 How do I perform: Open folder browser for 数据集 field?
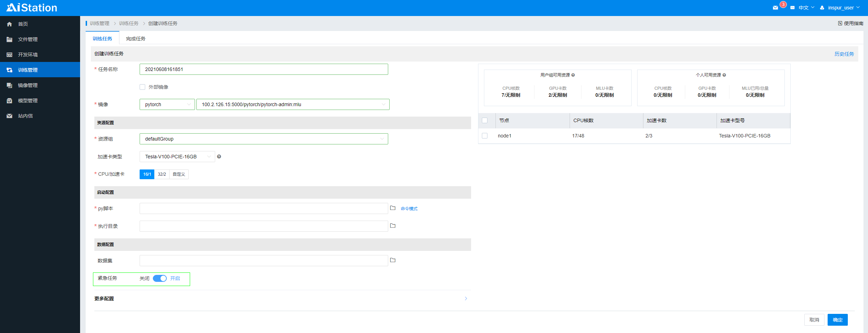pyautogui.click(x=393, y=260)
